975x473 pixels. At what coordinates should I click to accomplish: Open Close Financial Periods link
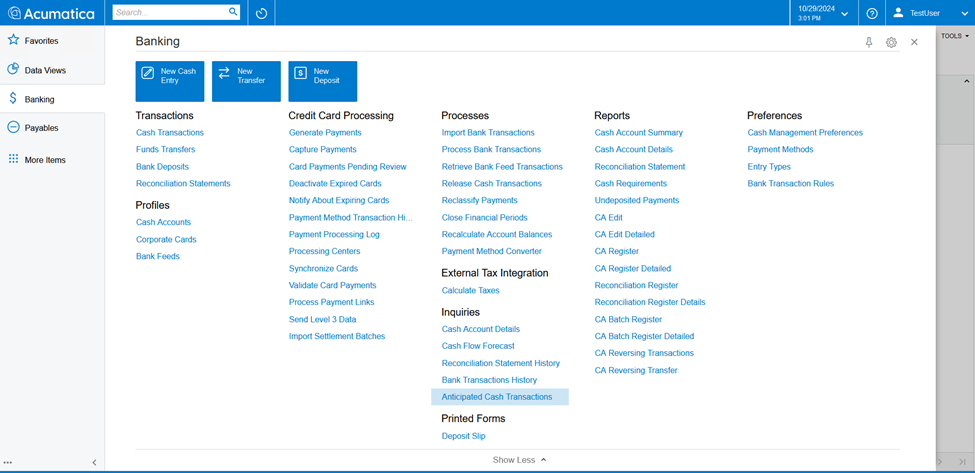[484, 218]
